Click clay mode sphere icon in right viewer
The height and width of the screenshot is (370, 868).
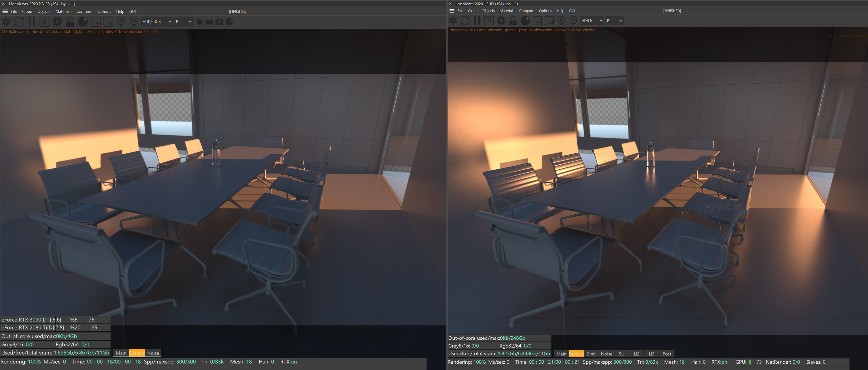pos(525,21)
